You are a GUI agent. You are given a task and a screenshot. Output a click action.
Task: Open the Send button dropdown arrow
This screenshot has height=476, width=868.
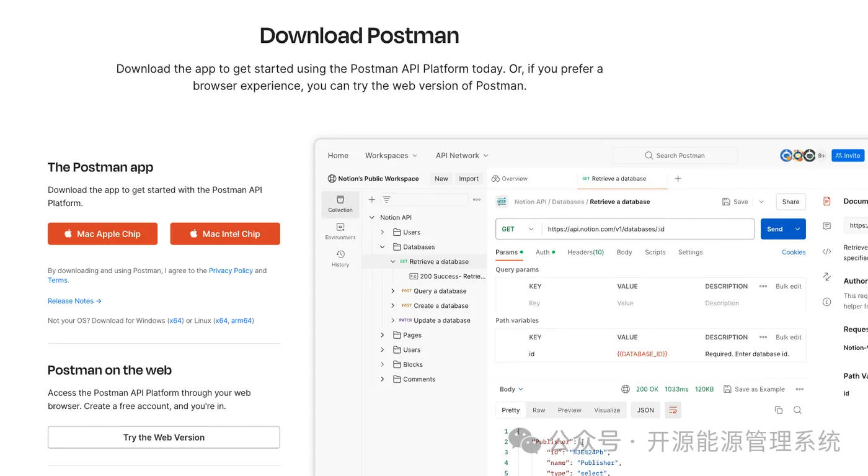(x=797, y=229)
